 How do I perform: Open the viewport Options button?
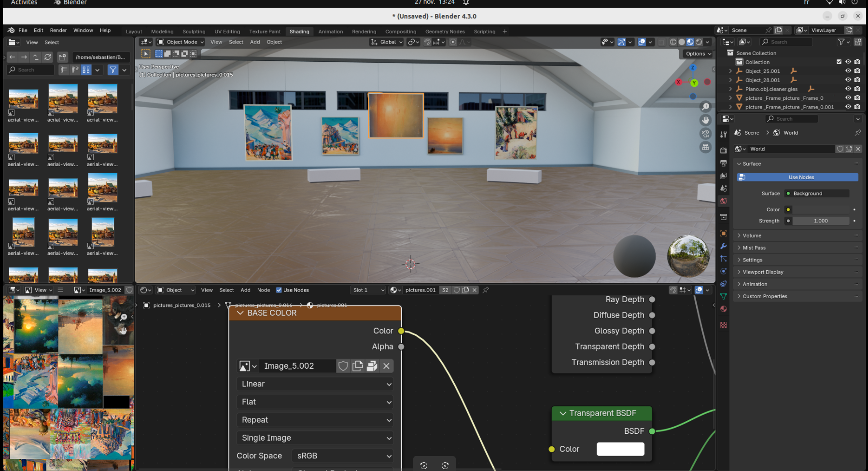coord(698,54)
